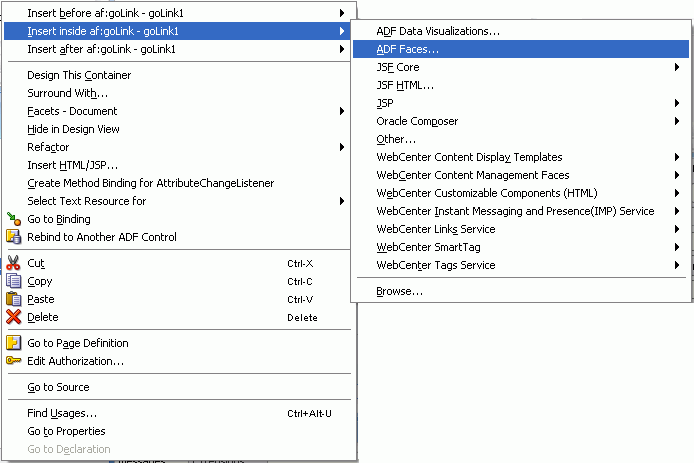Expand Insert before af:goLink submenu arrow
This screenshot has height=463, width=694.
[x=342, y=13]
